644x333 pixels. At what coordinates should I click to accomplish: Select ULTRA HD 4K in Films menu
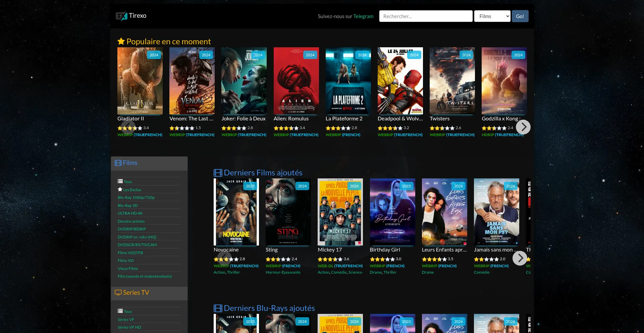click(x=130, y=213)
